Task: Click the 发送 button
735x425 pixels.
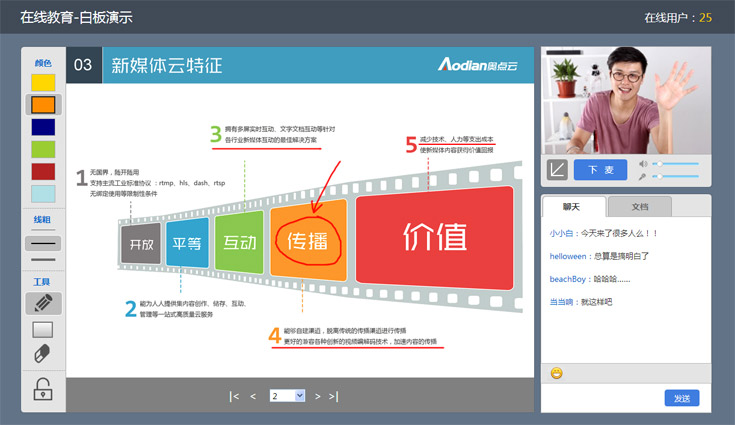Action: [682, 398]
